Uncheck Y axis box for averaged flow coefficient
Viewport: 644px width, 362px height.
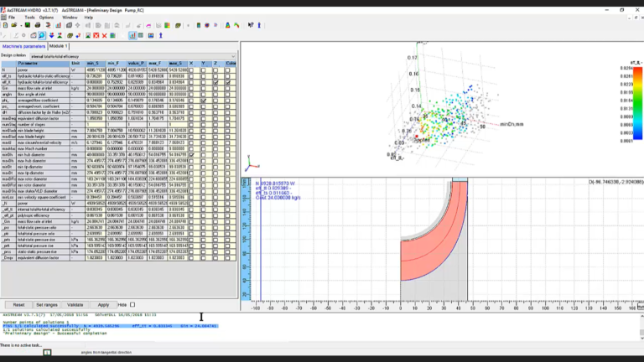pos(203,101)
